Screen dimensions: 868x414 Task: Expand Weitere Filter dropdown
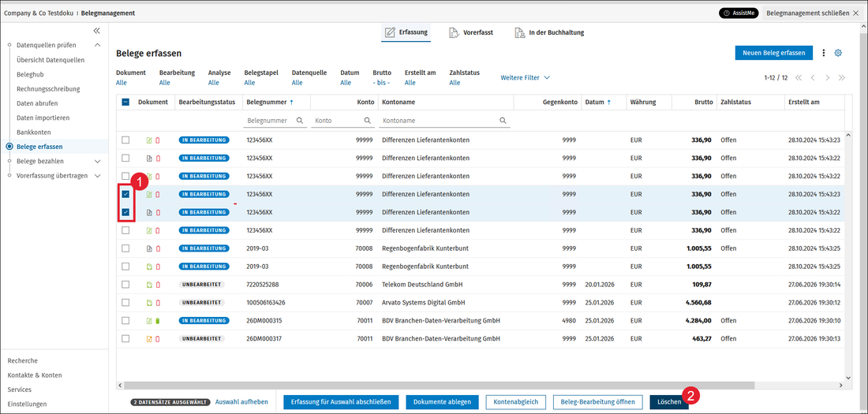coord(525,77)
